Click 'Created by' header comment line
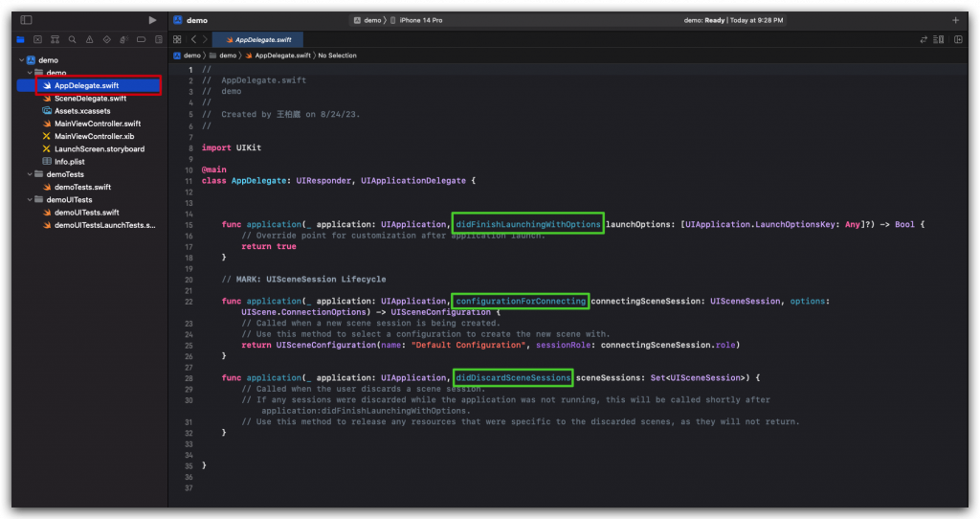This screenshot has height=519, width=980. pos(280,115)
